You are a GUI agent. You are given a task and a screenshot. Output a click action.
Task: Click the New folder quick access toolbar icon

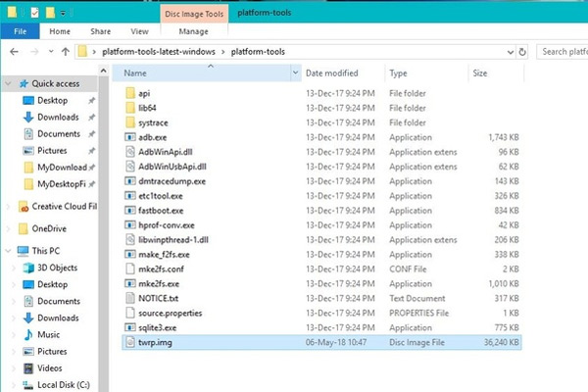tap(50, 13)
